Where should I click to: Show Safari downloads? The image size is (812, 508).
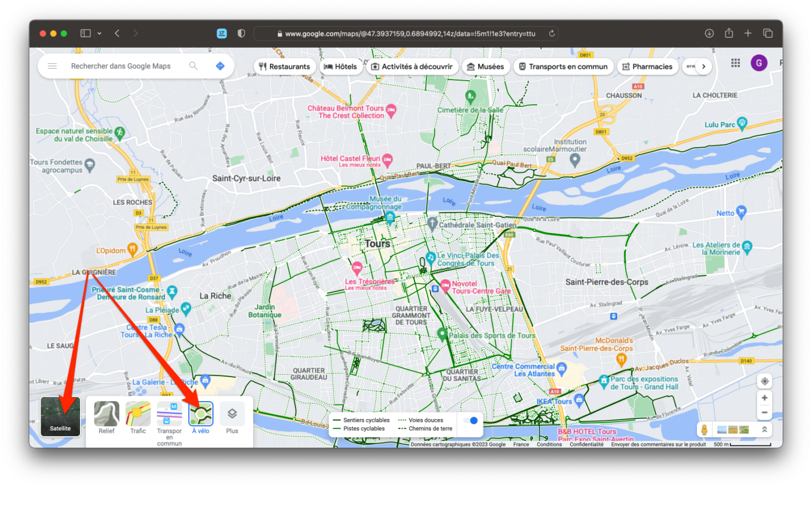pos(709,33)
